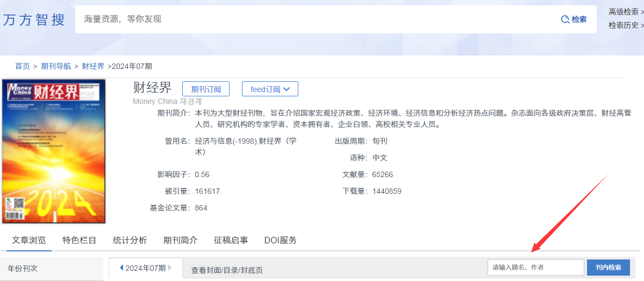Screen dimensions: 644x281
Task: Click the 年份刊次 sidebar heading
Action: 23,268
